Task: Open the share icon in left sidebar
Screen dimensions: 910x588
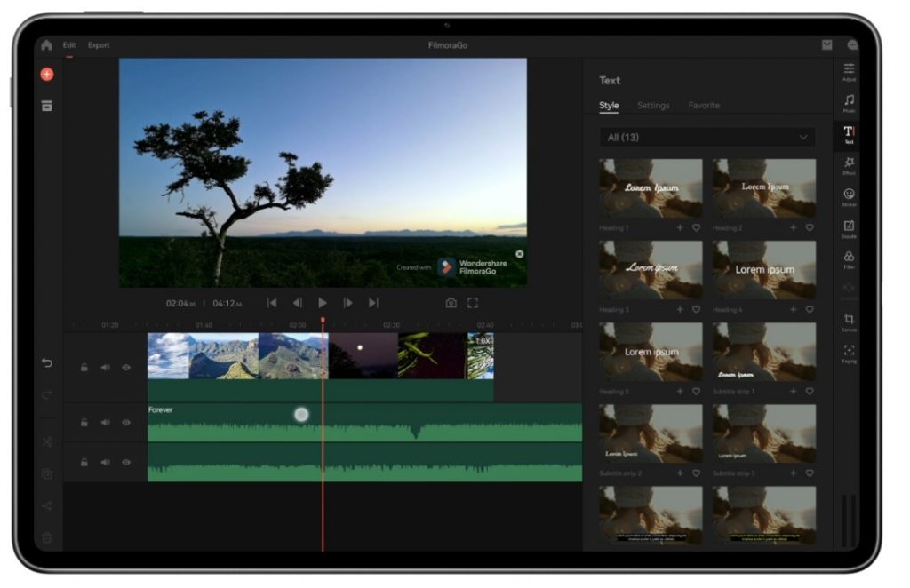Action: tap(47, 505)
